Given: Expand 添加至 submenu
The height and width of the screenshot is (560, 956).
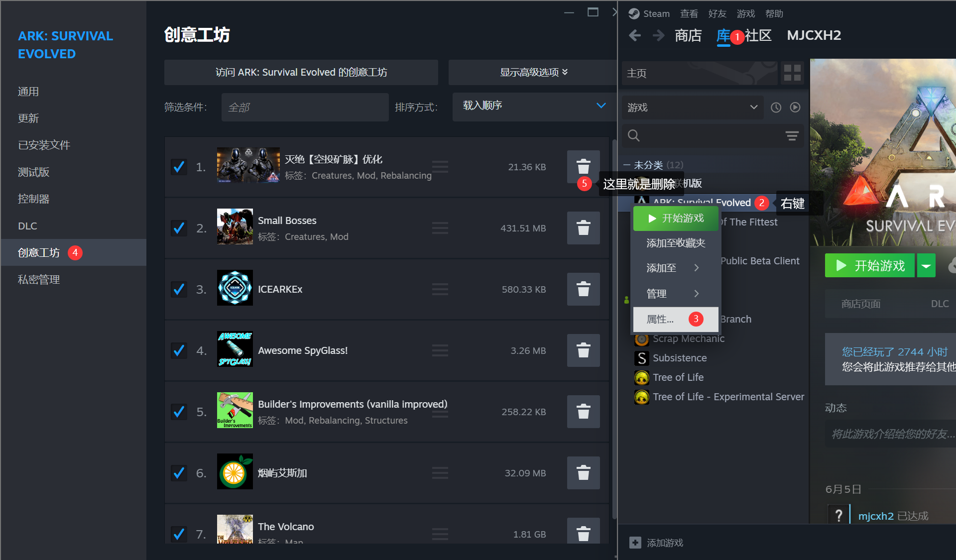Looking at the screenshot, I should (675, 268).
